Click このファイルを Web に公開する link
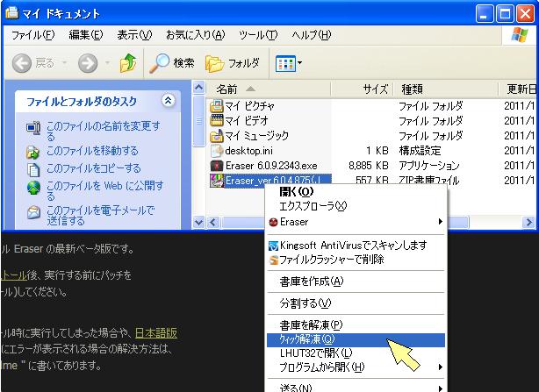This screenshot has width=539, height=392. click(104, 190)
